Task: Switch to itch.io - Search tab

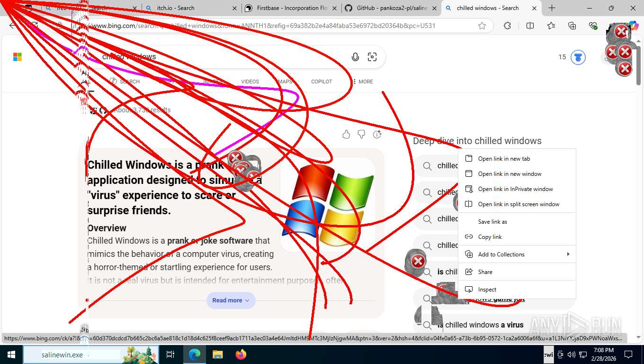Action: coord(191,8)
